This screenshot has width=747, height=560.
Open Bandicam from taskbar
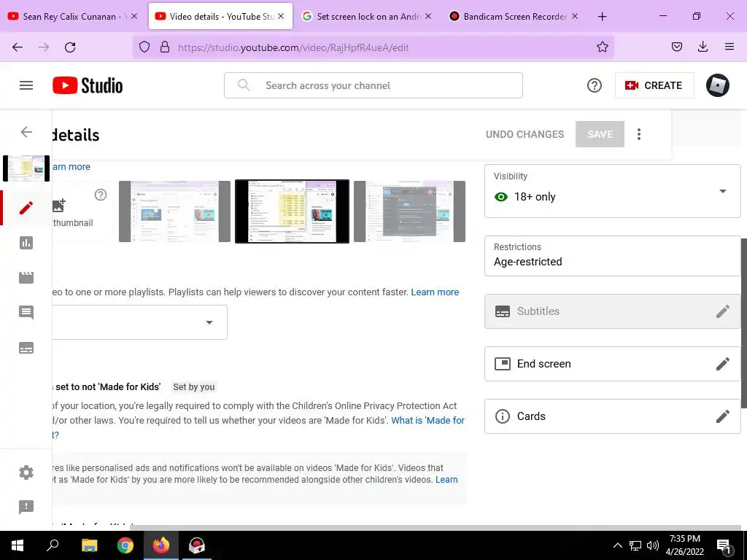[x=197, y=545]
